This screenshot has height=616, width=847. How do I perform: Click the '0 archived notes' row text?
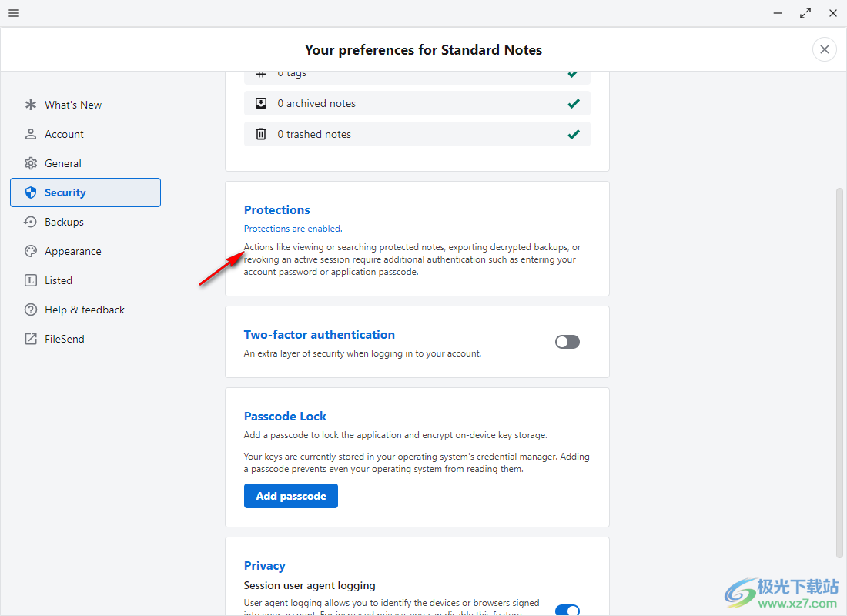(x=316, y=103)
